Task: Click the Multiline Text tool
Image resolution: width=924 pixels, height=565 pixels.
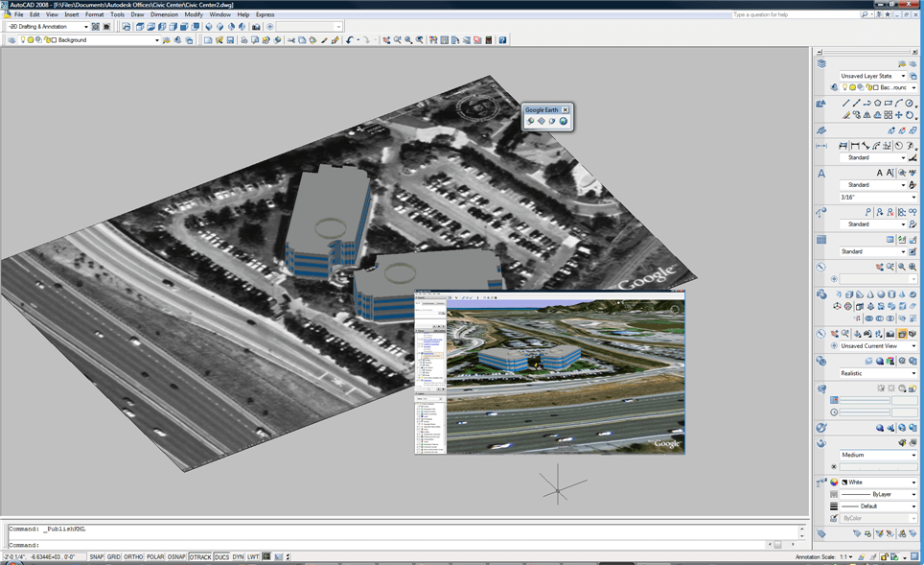Action: pyautogui.click(x=880, y=173)
